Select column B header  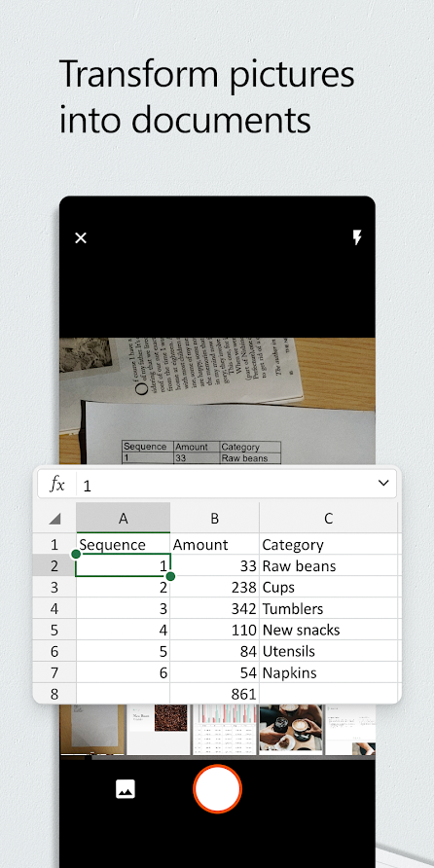pos(215,518)
